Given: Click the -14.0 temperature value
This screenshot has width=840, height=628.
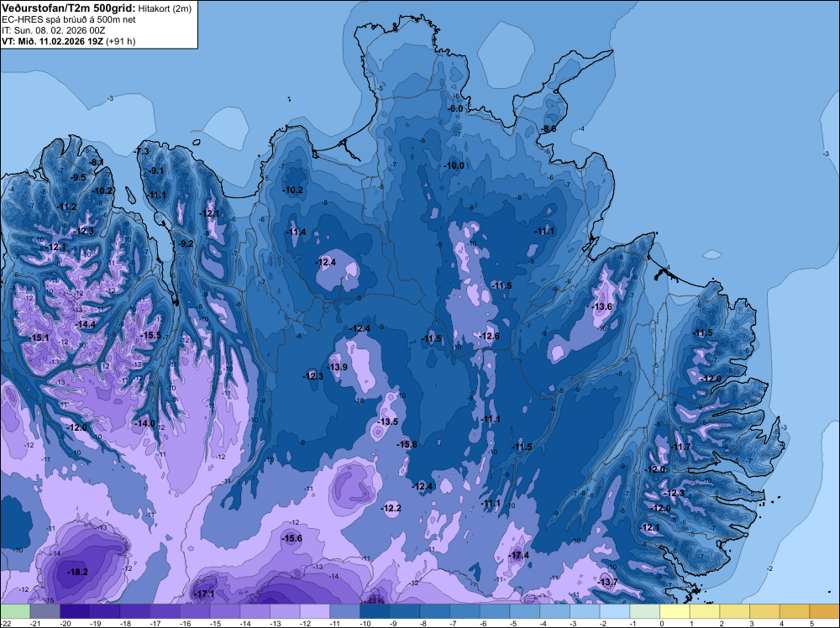Looking at the screenshot, I should [x=144, y=423].
